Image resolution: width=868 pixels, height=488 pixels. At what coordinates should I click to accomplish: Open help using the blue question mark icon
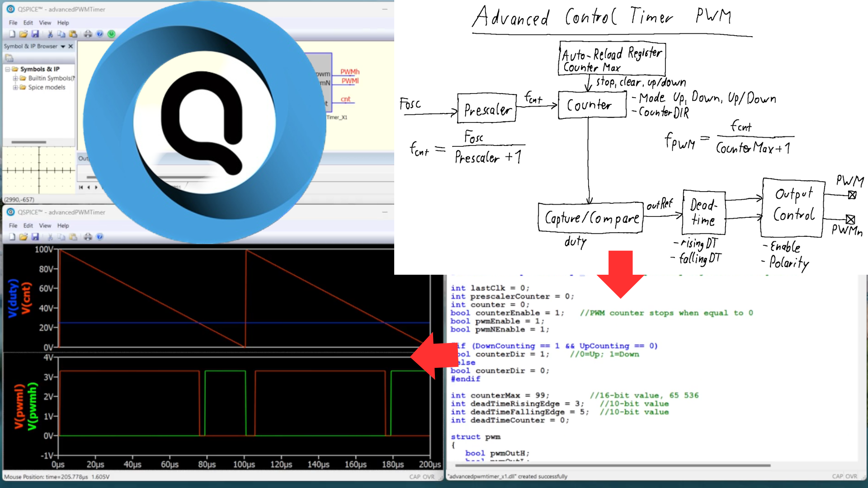[x=100, y=34]
